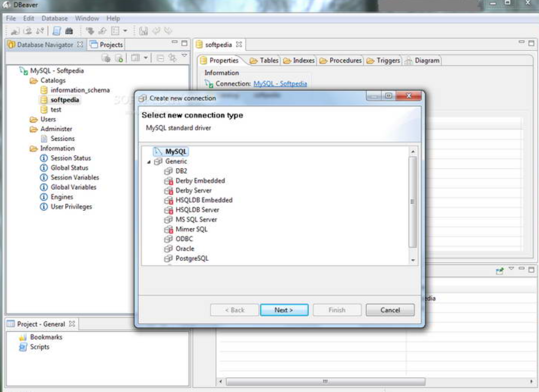Click the DB2 driver icon in dialog
539x392 pixels.
[x=168, y=171]
